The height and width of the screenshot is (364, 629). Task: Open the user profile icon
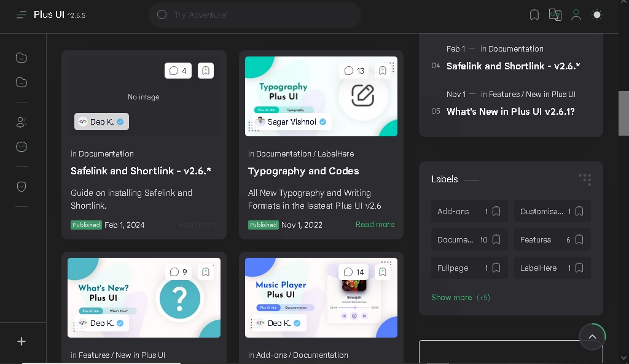[x=576, y=15]
